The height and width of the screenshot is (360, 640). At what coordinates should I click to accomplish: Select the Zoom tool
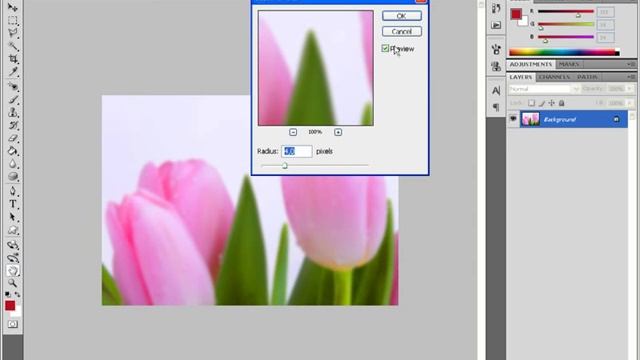[13, 283]
